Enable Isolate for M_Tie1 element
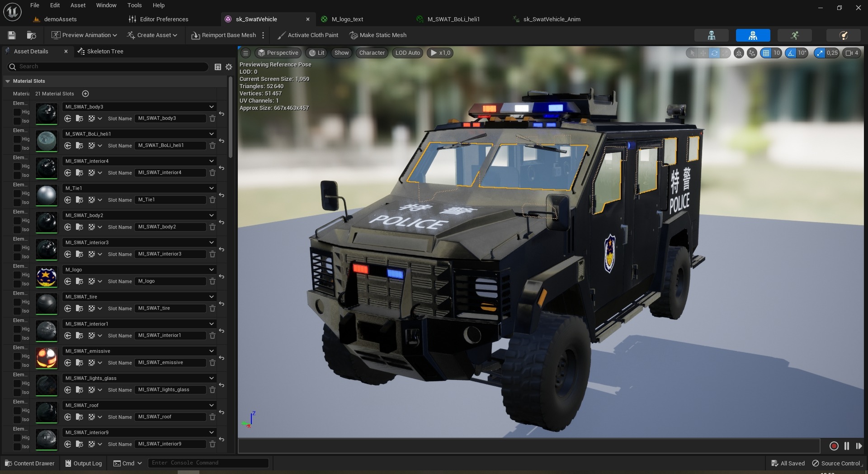Viewport: 868px width, 474px height. click(x=17, y=202)
